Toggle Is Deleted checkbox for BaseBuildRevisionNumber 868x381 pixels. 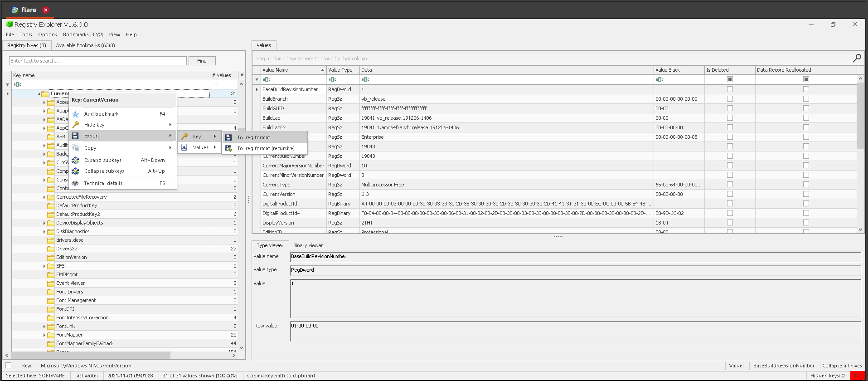point(730,89)
